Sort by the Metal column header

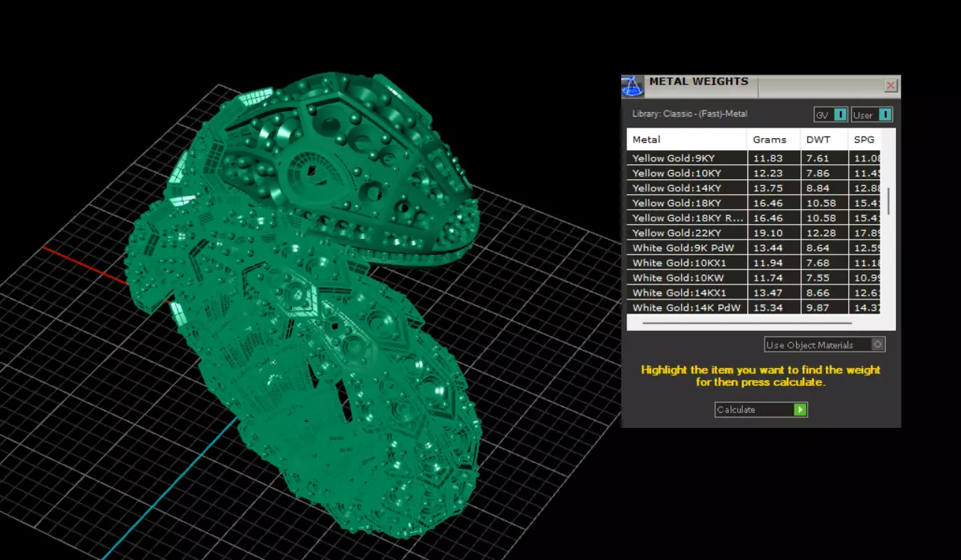click(x=687, y=140)
